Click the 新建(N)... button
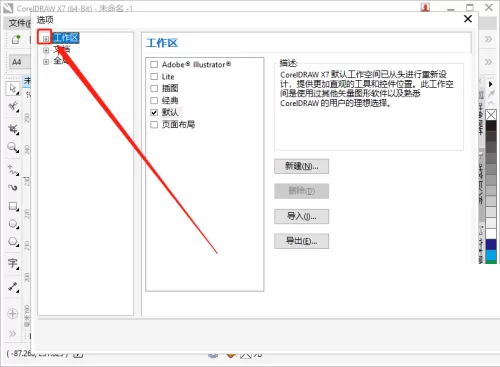 coord(301,166)
